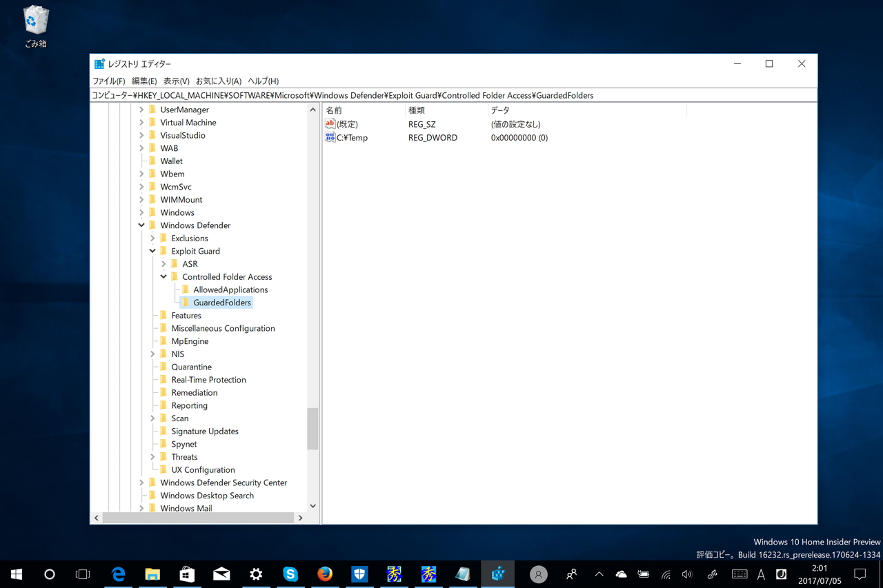The height and width of the screenshot is (588, 883).
Task: Open Microsoft Store from the taskbar
Action: coord(187,574)
